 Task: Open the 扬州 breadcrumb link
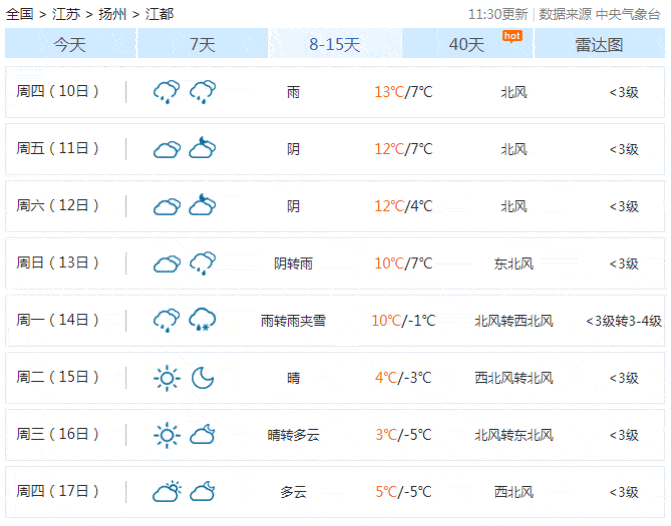pos(113,14)
